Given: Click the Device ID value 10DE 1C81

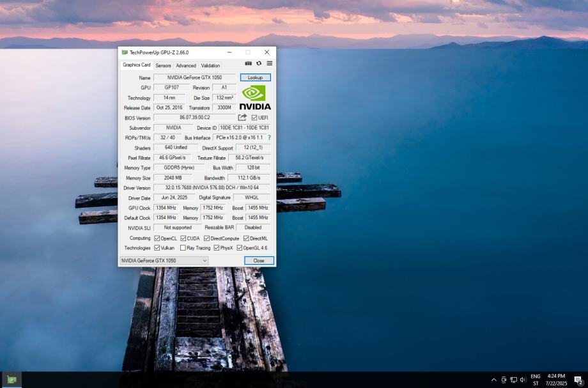Looking at the screenshot, I should [245, 127].
